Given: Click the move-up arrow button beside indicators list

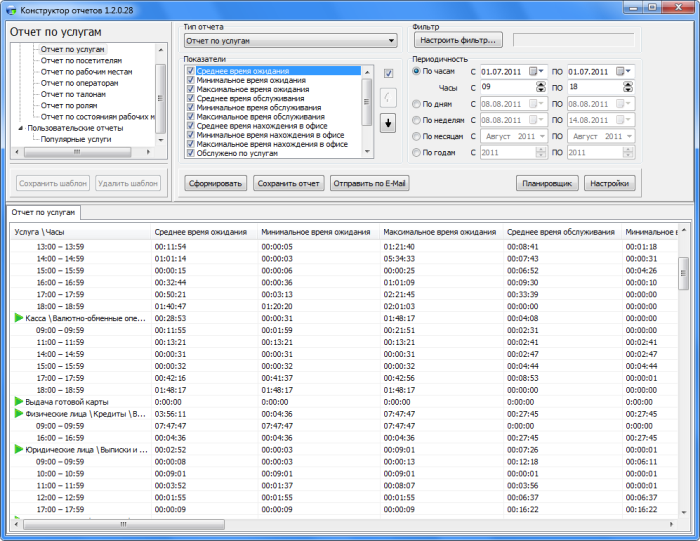Looking at the screenshot, I should click(x=388, y=97).
